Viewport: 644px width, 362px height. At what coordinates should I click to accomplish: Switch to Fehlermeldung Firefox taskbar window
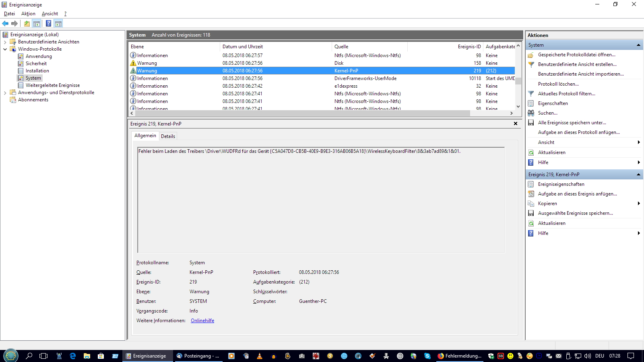click(x=459, y=356)
